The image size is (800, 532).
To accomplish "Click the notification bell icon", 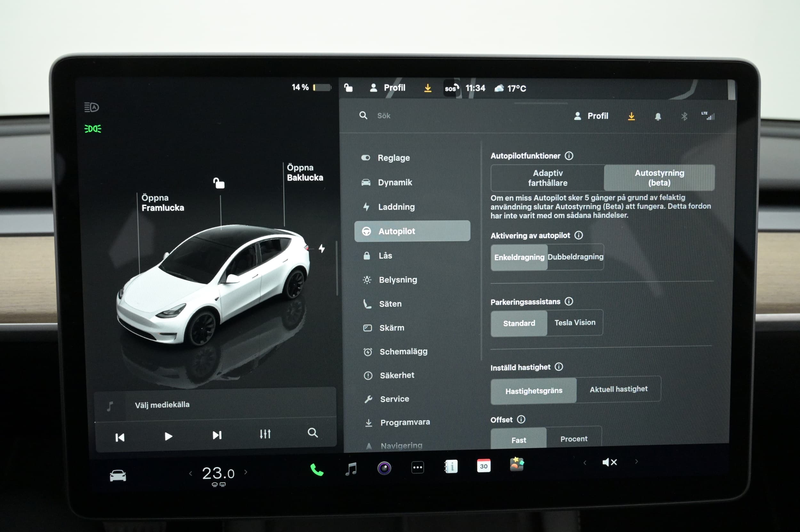I will click(658, 117).
